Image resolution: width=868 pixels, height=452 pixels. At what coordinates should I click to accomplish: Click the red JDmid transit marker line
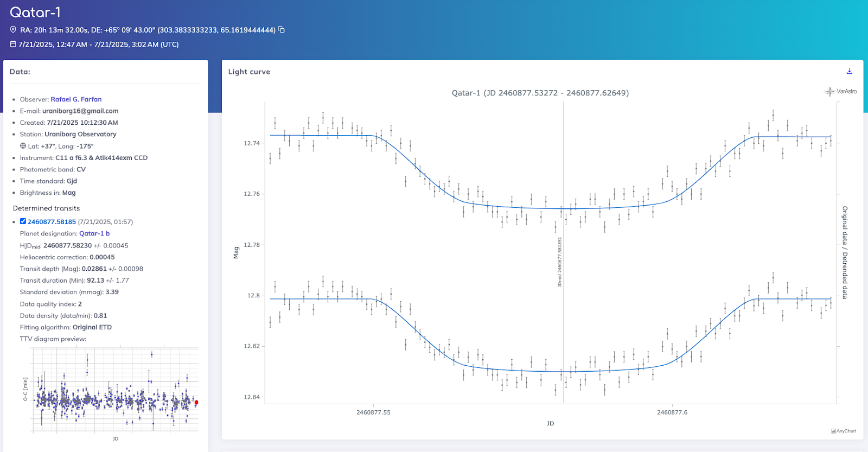564,252
